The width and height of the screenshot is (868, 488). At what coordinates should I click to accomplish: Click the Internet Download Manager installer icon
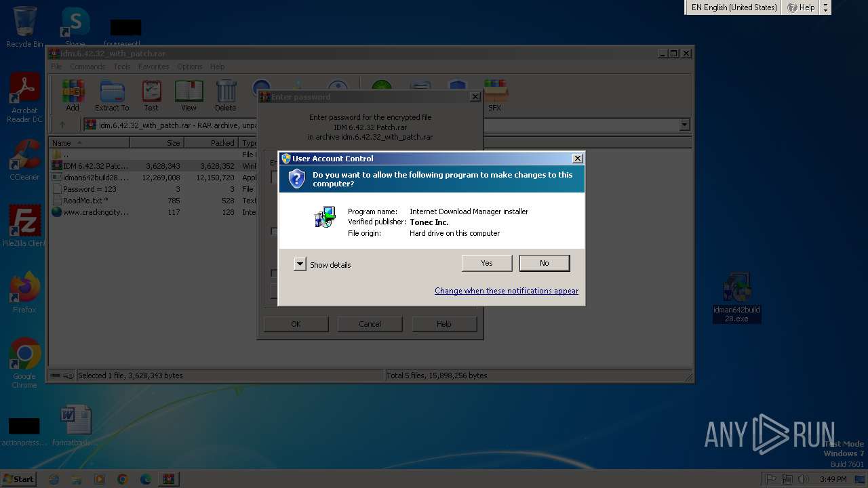[325, 217]
